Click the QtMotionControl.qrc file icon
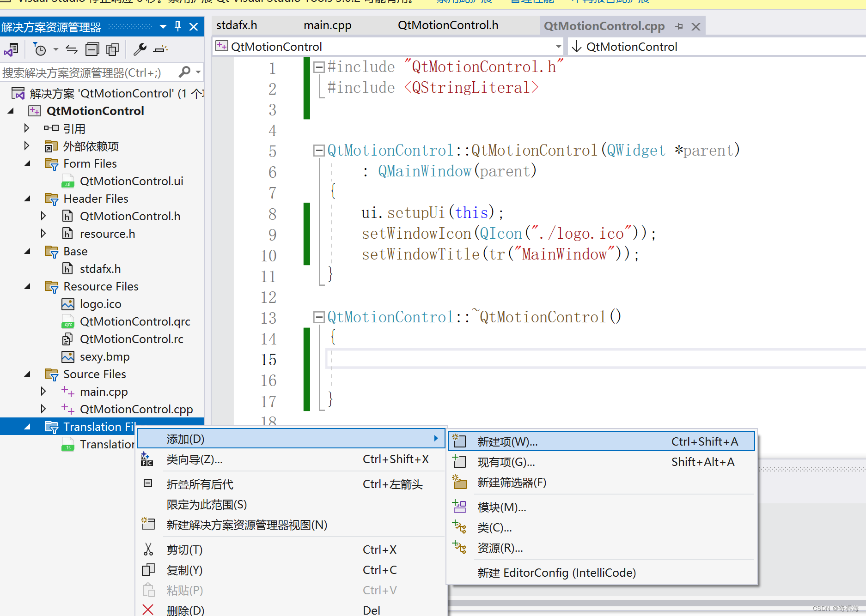Viewport: 866px width, 616px height. [68, 322]
